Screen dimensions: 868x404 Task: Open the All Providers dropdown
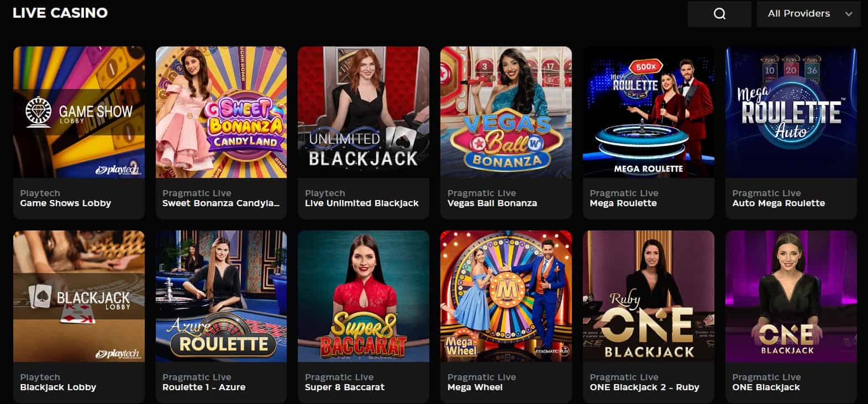tap(808, 14)
